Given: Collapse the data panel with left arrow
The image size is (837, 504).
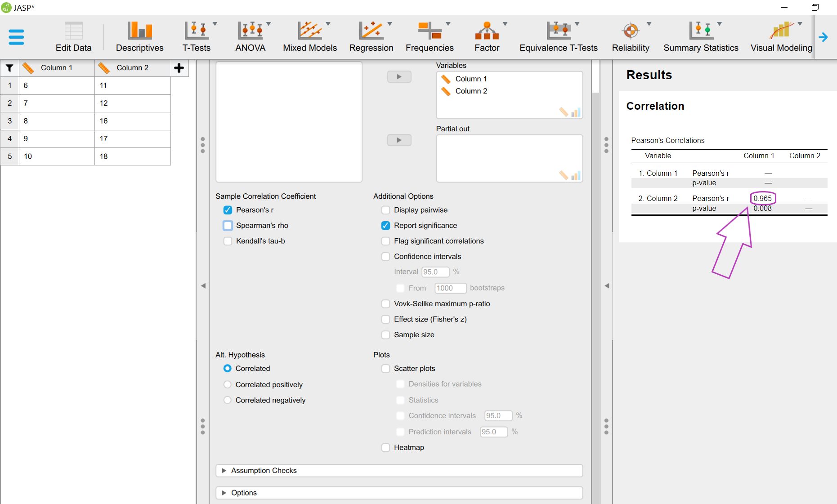Looking at the screenshot, I should pyautogui.click(x=203, y=285).
